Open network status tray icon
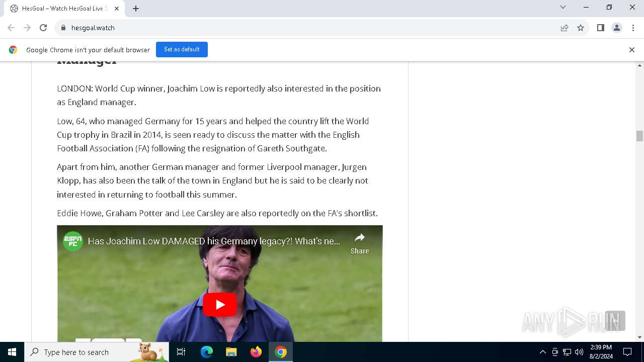 567,352
